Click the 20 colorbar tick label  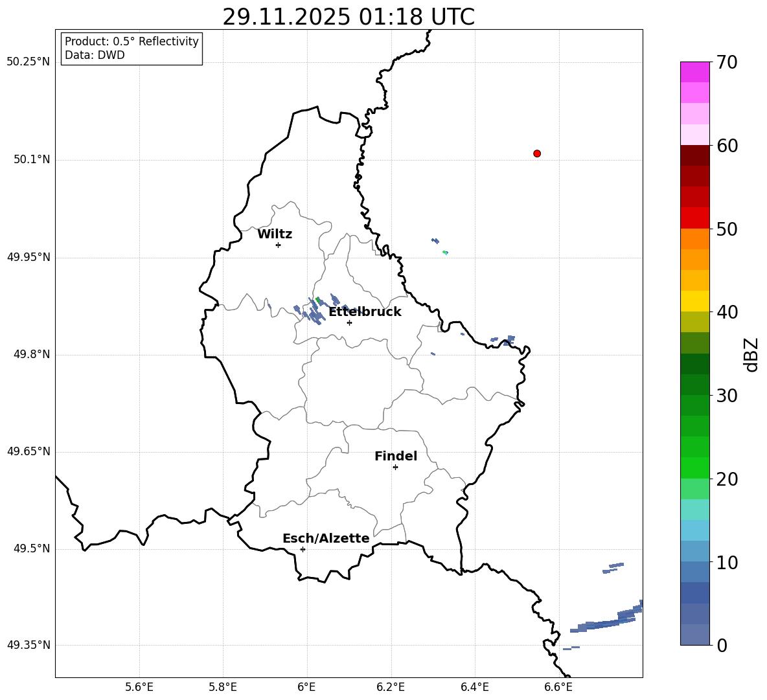(727, 479)
